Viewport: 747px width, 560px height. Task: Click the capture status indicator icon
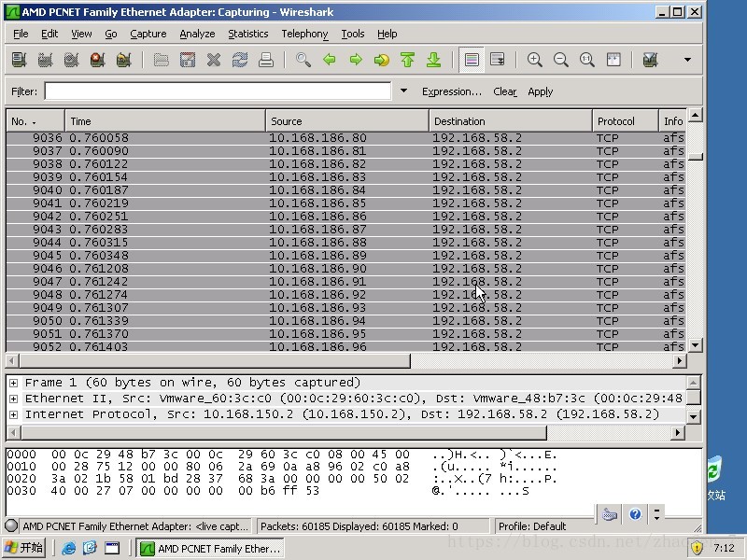tap(11, 525)
